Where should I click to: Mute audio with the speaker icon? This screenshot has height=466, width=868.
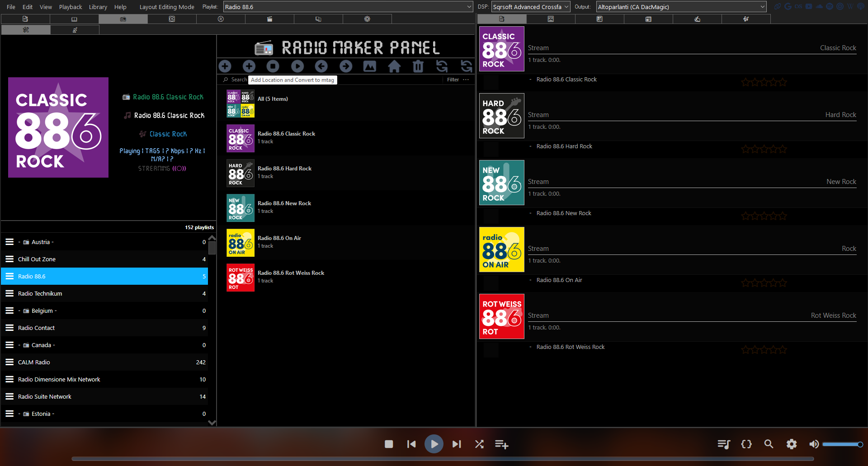[814, 444]
